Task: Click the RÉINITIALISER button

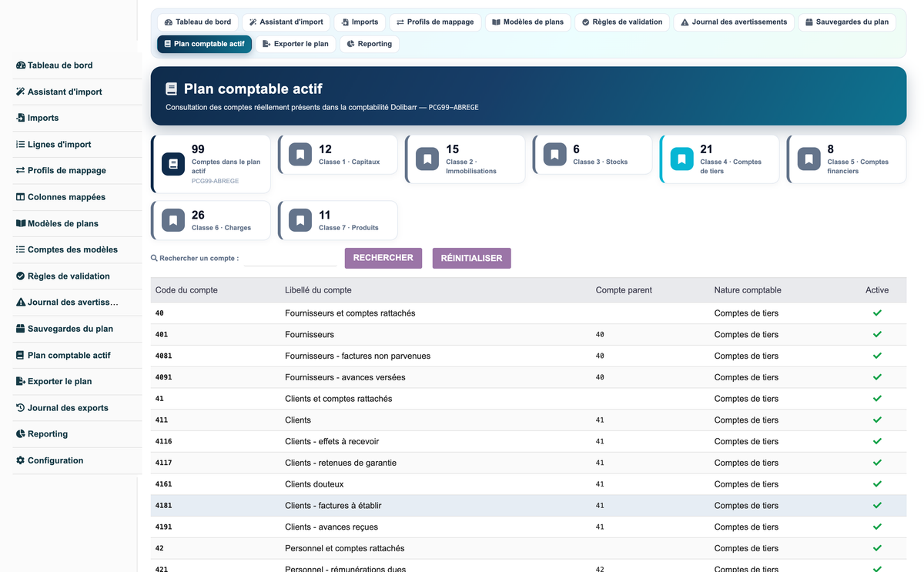Action: [x=472, y=258]
